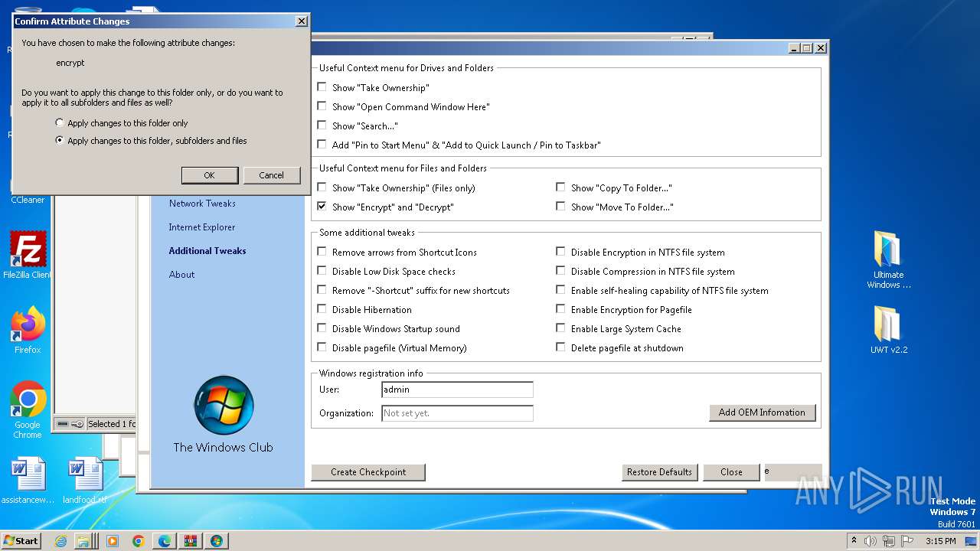Open Network Tweaks section in sidebar
The width and height of the screenshot is (980, 551).
tap(202, 204)
